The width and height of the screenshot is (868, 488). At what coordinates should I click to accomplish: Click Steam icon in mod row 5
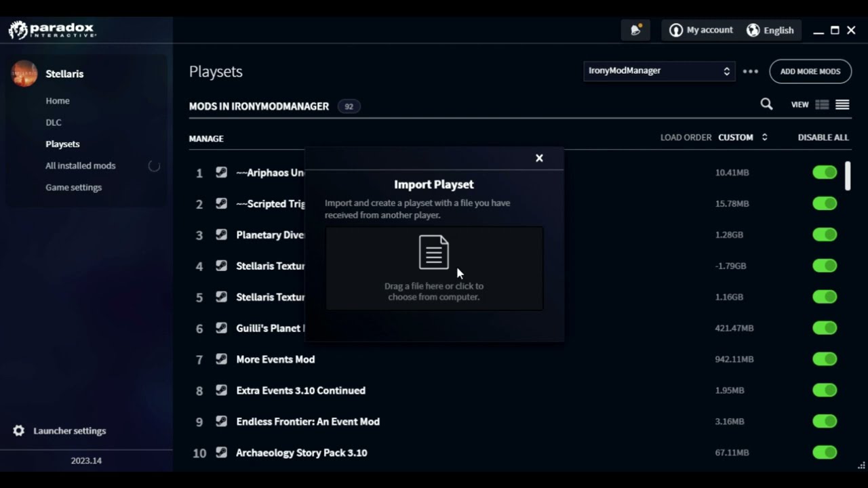tap(221, 297)
